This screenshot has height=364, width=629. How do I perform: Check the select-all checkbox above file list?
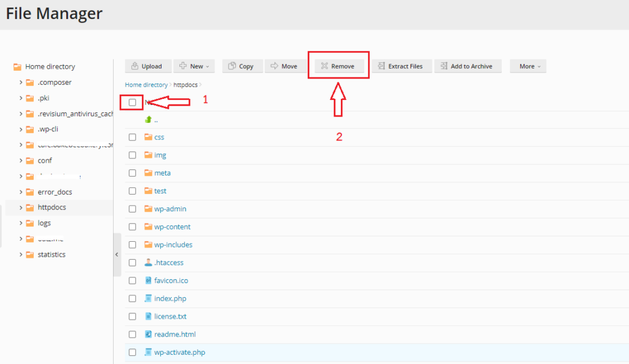(132, 101)
